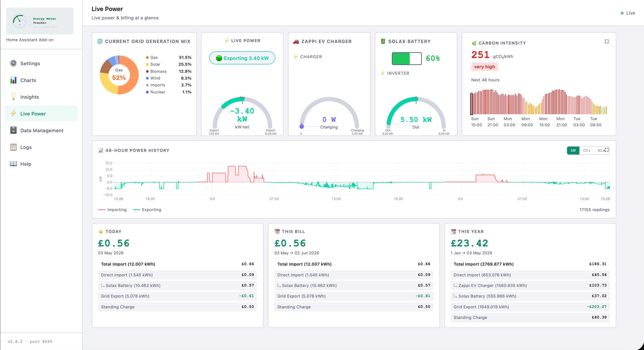Click the lightning icon beside INVERTER label
The image size is (644, 350).
click(x=383, y=73)
